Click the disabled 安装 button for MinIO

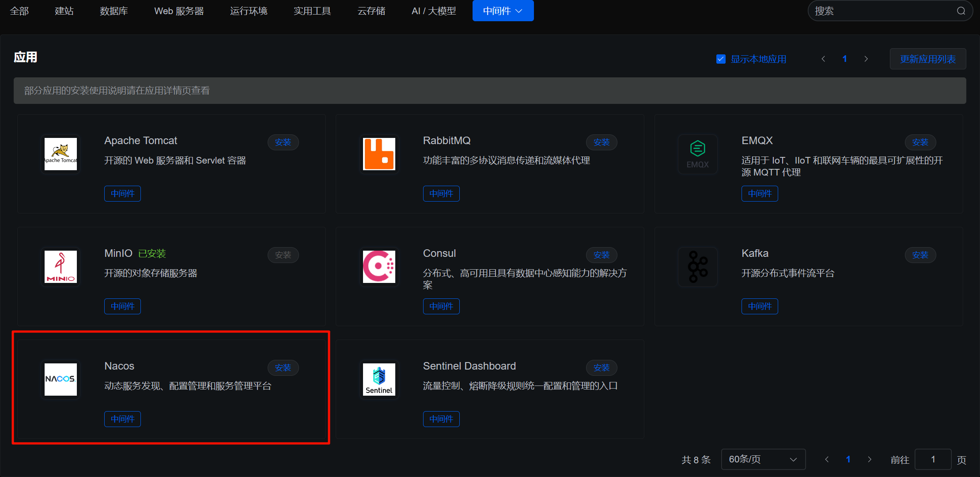coord(283,255)
